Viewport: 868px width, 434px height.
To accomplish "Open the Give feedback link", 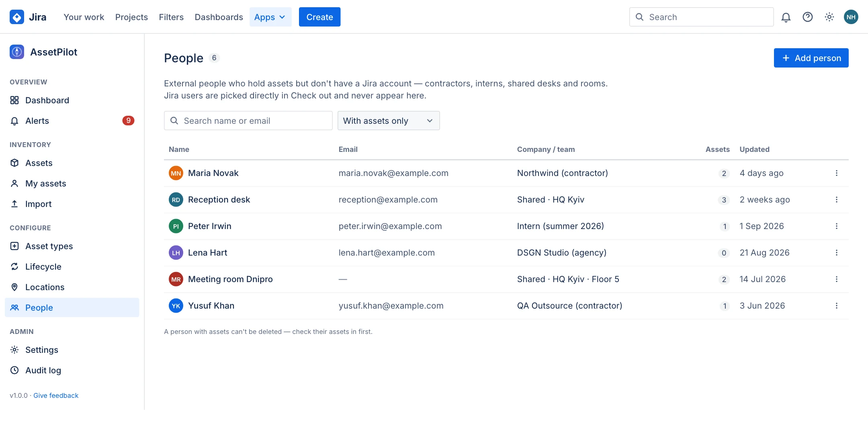I will pos(56,395).
